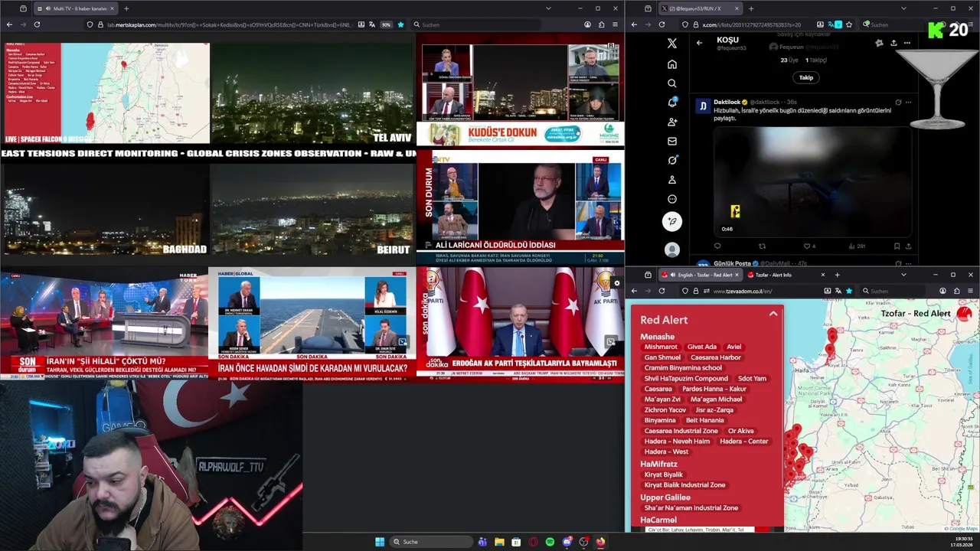The image size is (980, 551).
Task: Click the Tel Aviv live camera feed
Action: pyautogui.click(x=312, y=93)
